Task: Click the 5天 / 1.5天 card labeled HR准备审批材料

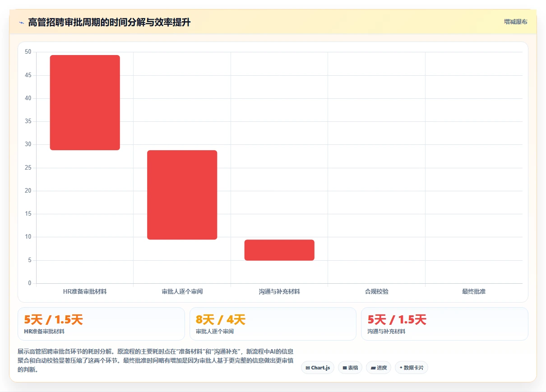Action: coord(101,324)
